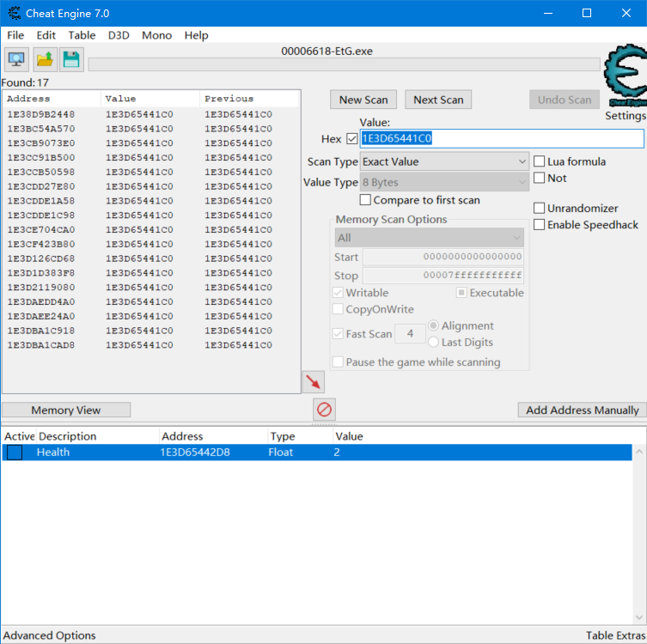This screenshot has height=644, width=647.
Task: Open the Table menu
Action: 82,35
